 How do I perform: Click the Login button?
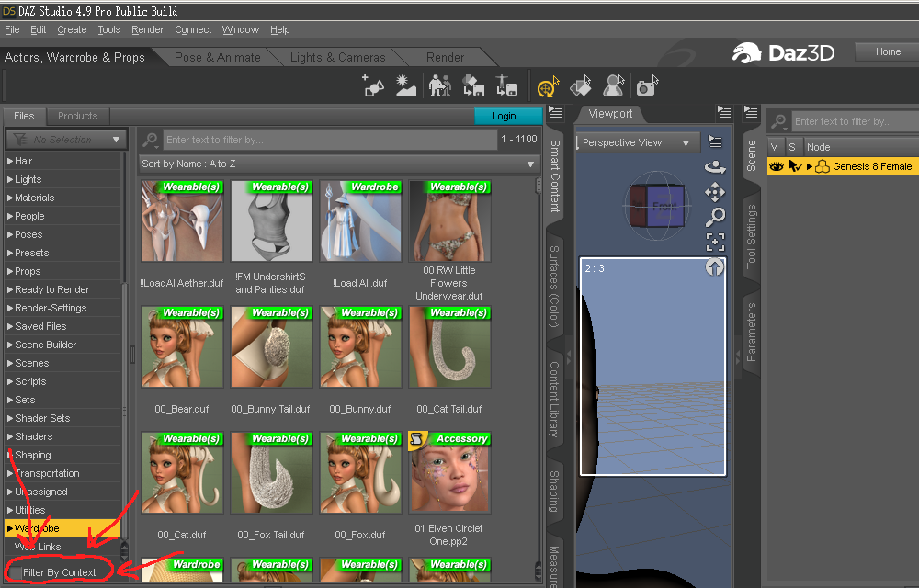507,116
